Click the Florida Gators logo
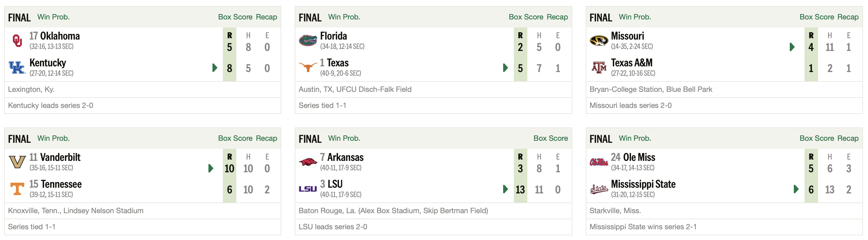 click(308, 41)
